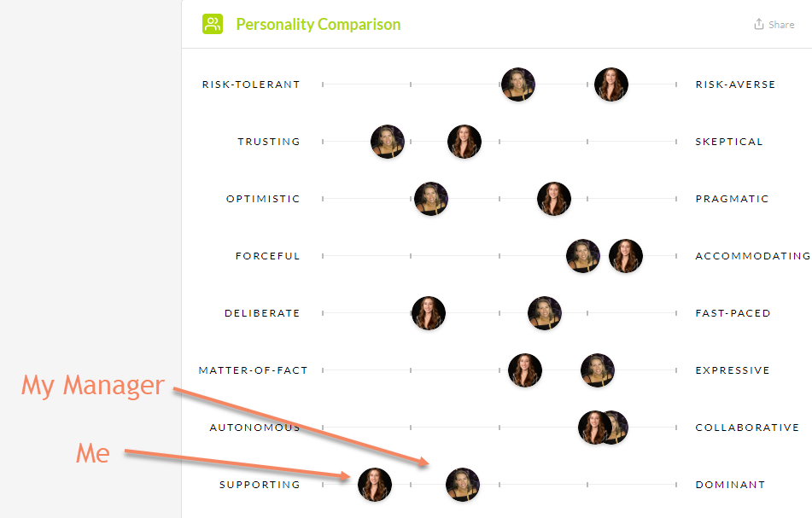Select the dark-haired avatar on the Risk-Averse row
The image size is (812, 518).
click(x=611, y=84)
